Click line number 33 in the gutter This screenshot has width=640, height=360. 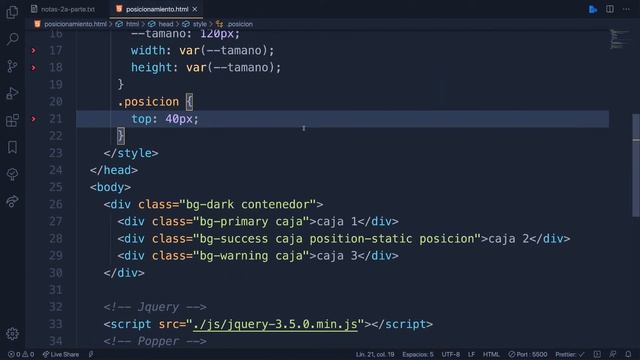coord(56,324)
